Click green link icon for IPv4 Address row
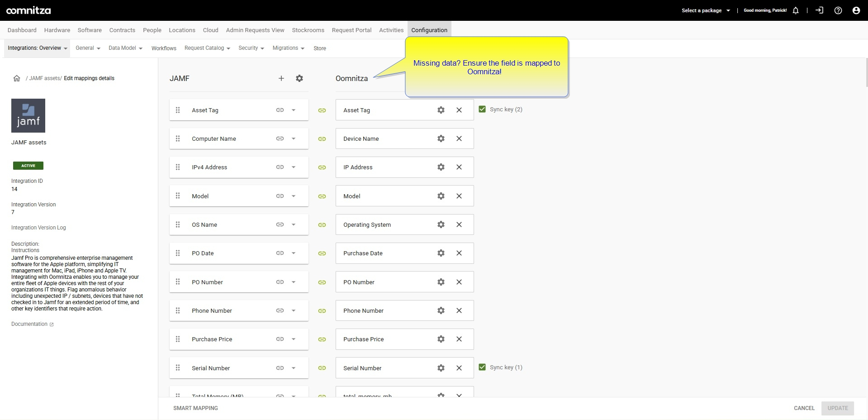 [322, 167]
